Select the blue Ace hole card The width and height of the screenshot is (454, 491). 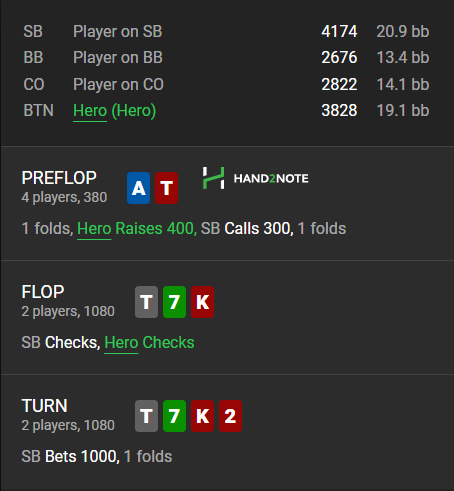[138, 188]
